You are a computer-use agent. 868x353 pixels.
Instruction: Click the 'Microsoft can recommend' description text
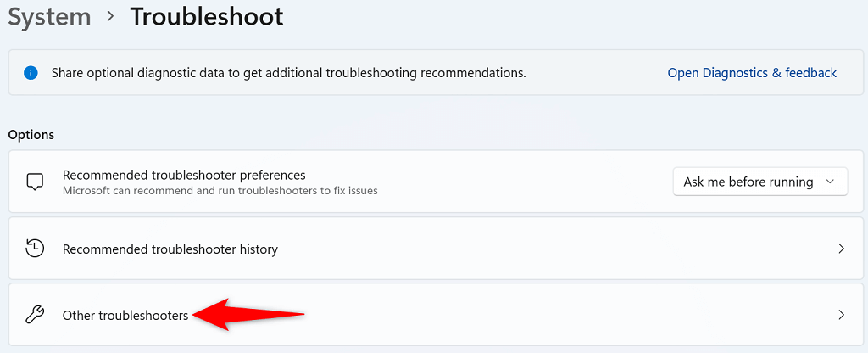(x=220, y=191)
